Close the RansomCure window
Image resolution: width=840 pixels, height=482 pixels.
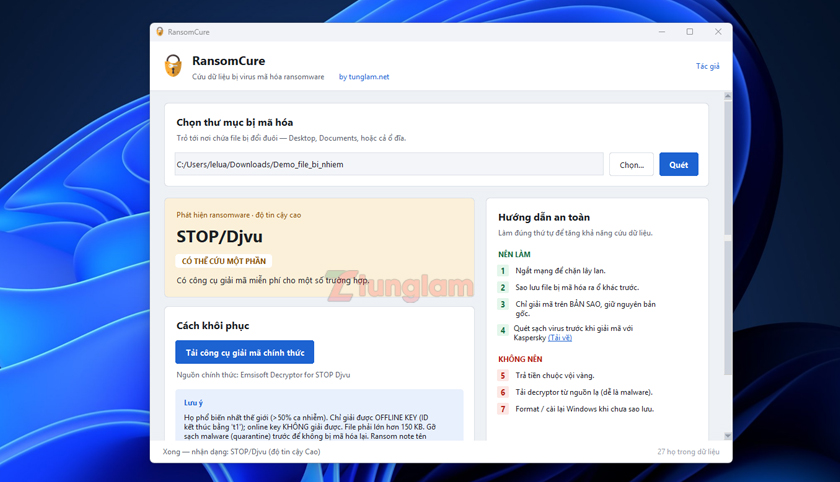(718, 32)
